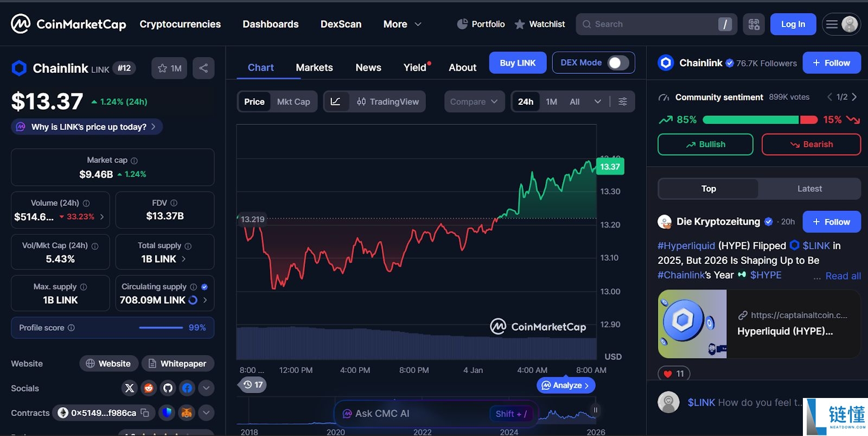Open Cryptocurrencies menu in navbar

tap(180, 24)
